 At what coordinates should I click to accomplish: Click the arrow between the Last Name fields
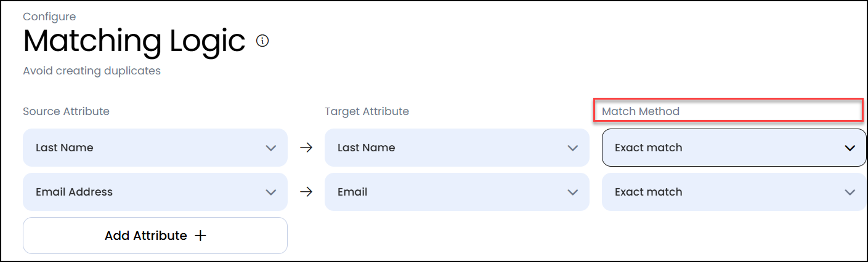tap(306, 148)
